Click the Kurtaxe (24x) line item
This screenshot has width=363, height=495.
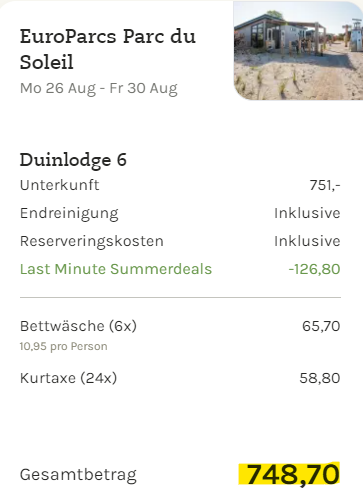pyautogui.click(x=68, y=378)
